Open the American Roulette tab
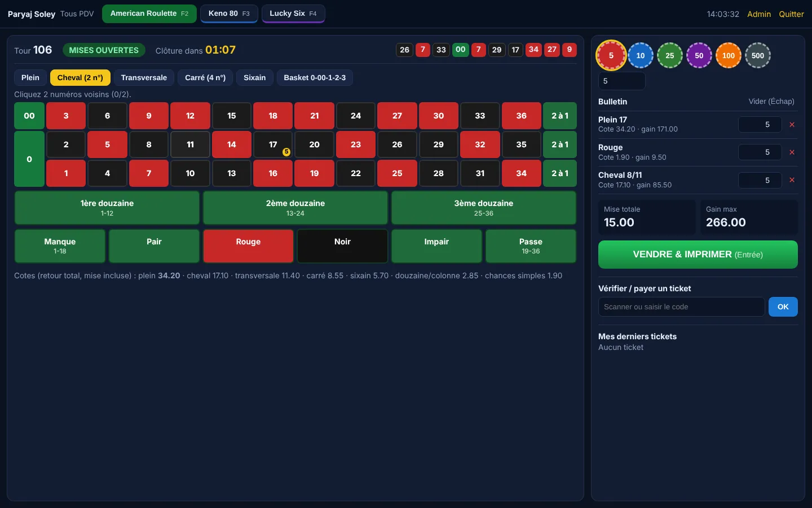 tap(149, 14)
